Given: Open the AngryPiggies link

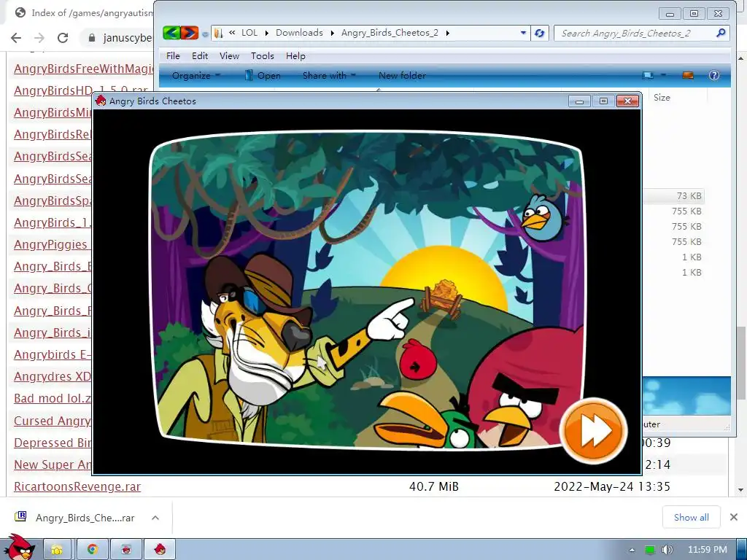Looking at the screenshot, I should pos(50,244).
